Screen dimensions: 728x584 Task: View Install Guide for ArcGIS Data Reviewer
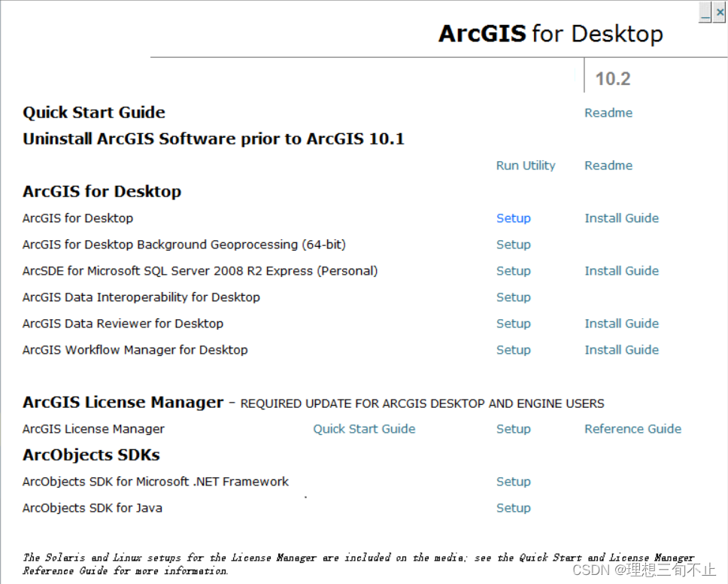click(622, 324)
